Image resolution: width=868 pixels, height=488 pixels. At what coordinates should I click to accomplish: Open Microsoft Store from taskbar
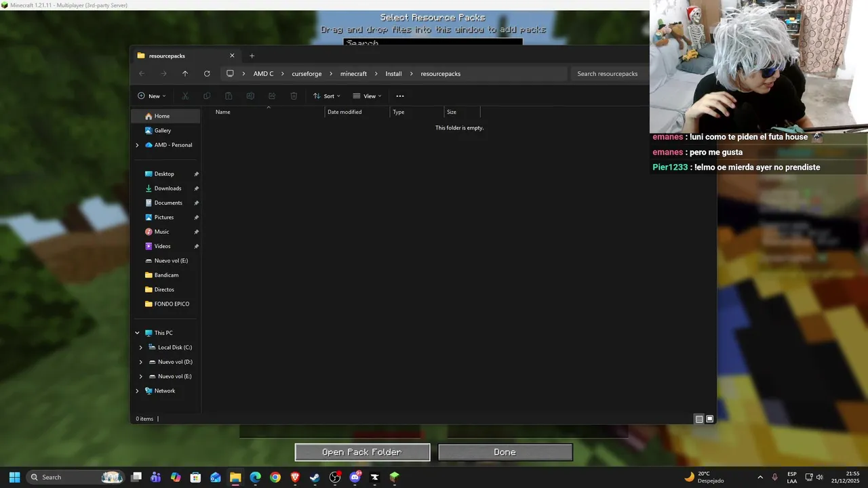195,477
